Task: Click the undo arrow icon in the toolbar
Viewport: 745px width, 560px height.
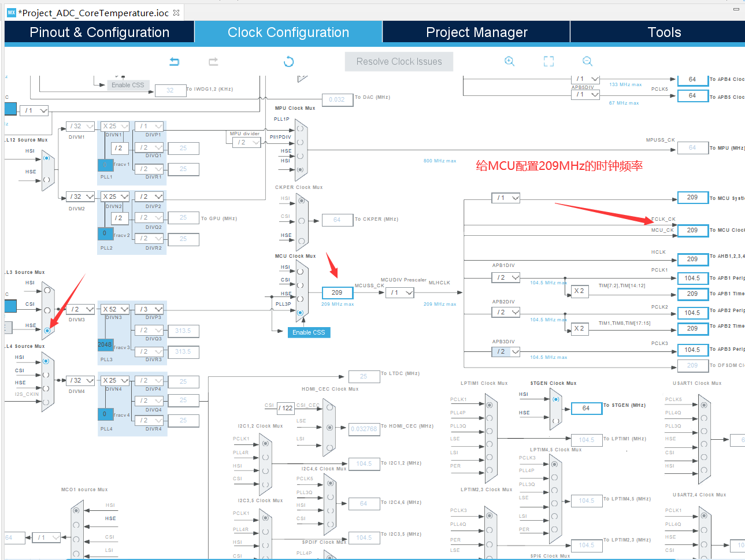Action: (174, 61)
